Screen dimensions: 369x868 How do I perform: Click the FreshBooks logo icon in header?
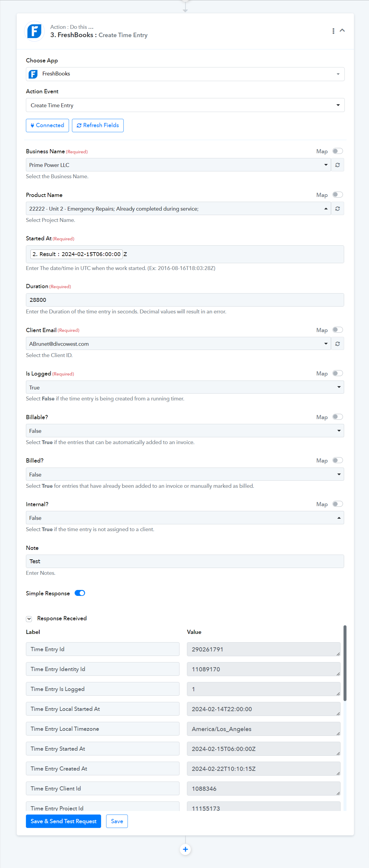(x=34, y=31)
